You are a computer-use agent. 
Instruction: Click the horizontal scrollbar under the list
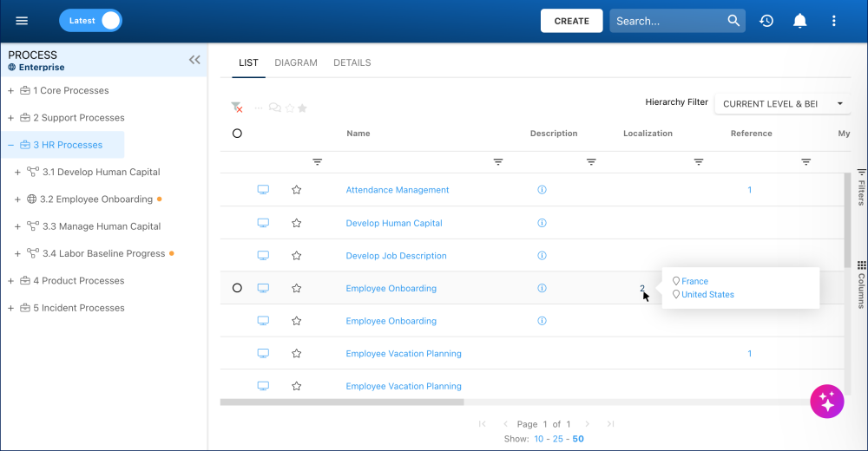tap(342, 402)
